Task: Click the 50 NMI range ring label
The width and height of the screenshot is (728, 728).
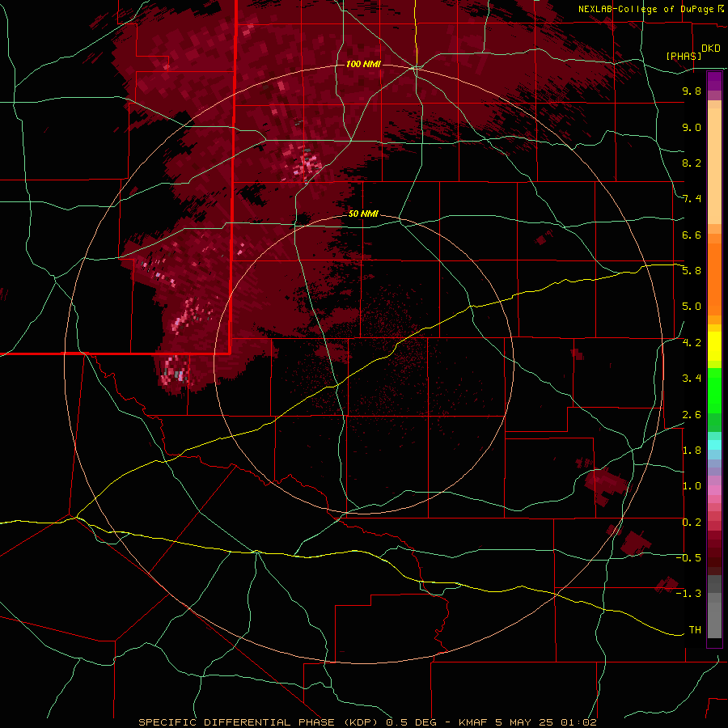Action: tap(363, 214)
